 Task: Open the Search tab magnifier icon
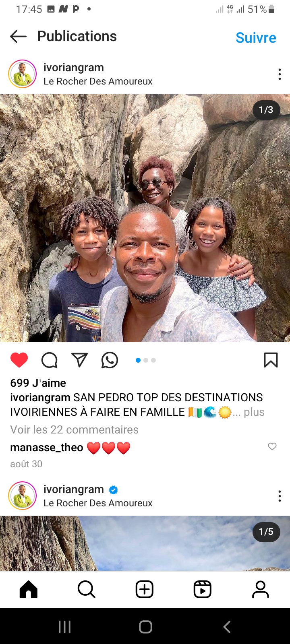[86, 590]
